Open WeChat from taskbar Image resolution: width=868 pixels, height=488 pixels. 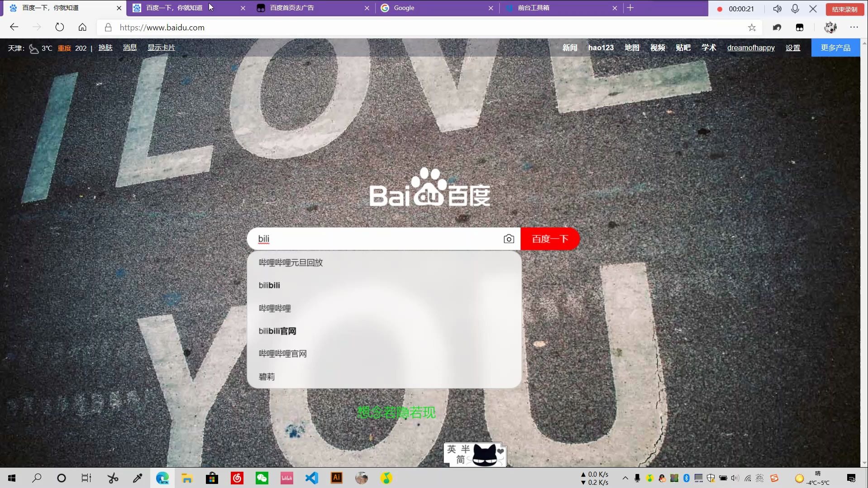point(262,478)
